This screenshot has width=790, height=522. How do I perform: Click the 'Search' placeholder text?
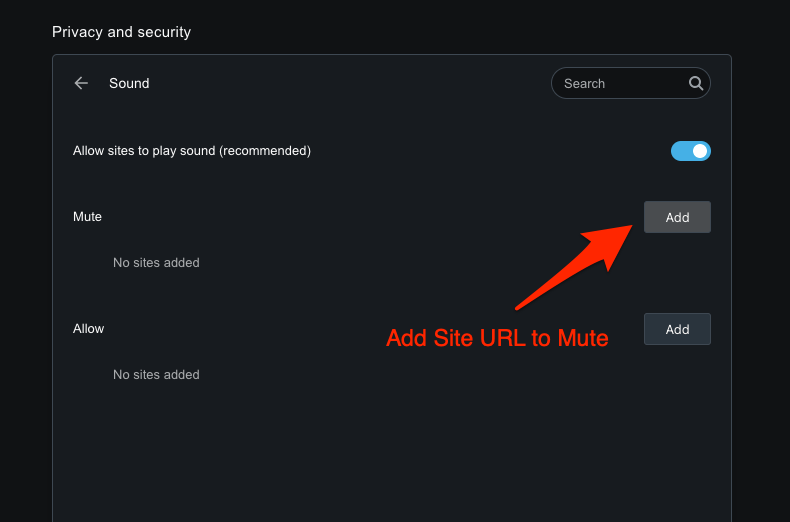point(584,83)
